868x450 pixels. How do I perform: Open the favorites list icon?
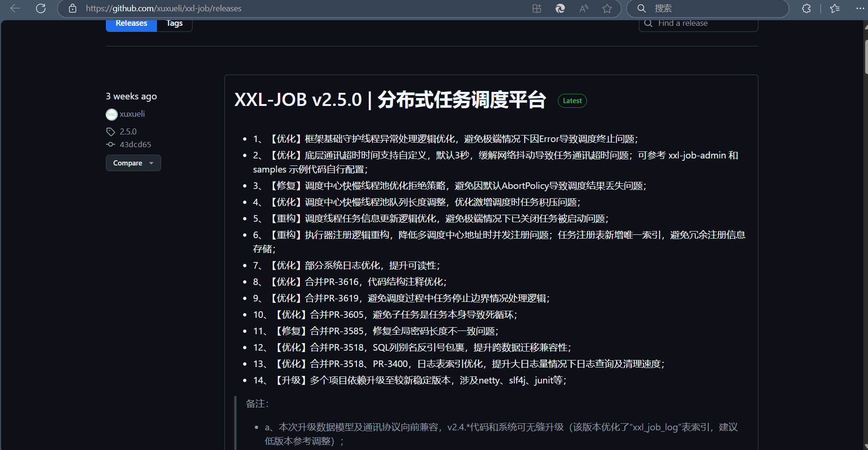(835, 8)
